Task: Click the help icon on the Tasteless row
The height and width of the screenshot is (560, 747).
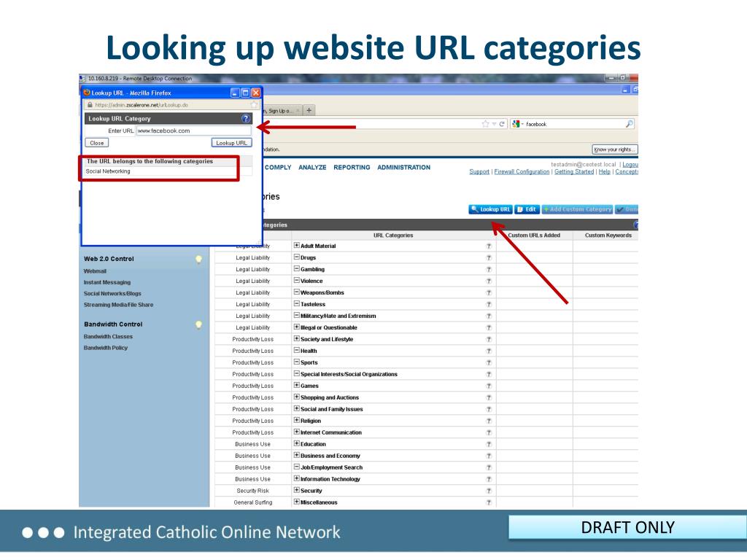Action: (x=489, y=304)
